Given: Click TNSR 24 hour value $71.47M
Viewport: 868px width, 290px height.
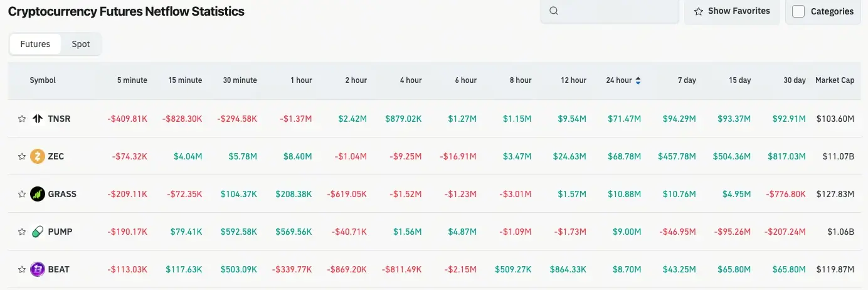Looking at the screenshot, I should pos(625,119).
